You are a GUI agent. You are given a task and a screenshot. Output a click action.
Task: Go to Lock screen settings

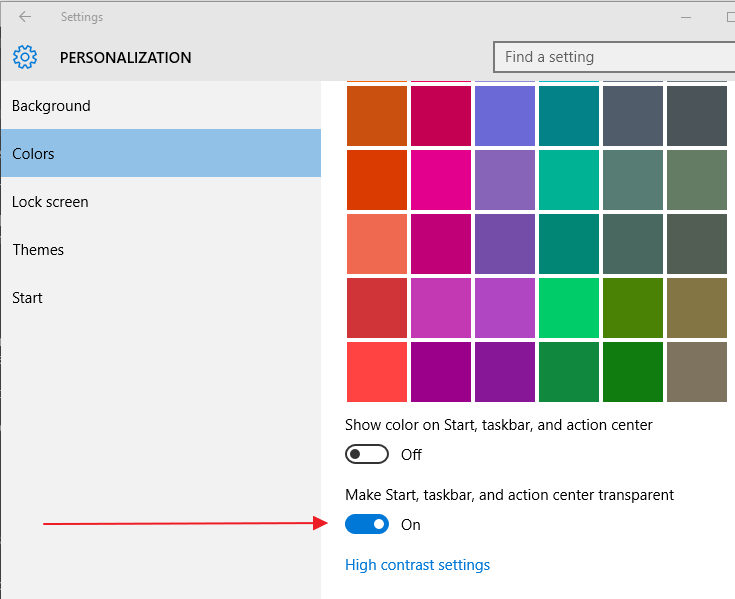point(50,202)
